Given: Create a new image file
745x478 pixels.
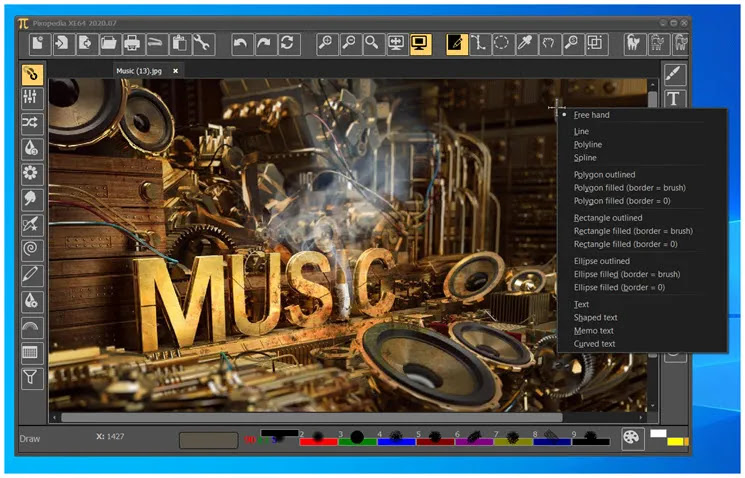Looking at the screenshot, I should (40, 44).
